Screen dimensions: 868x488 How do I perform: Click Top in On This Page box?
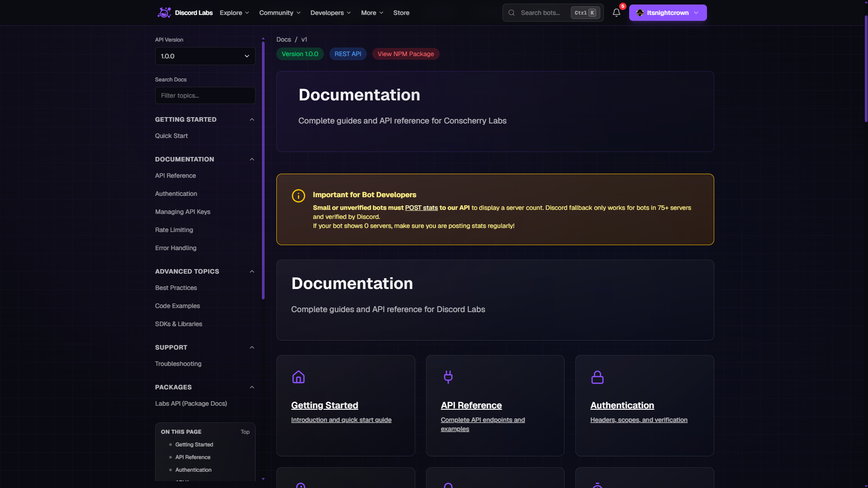point(245,432)
